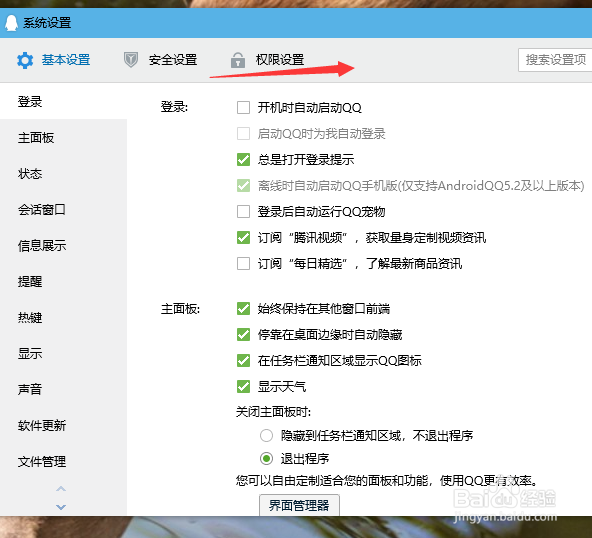The width and height of the screenshot is (592, 538).
Task: Uncheck 始终保持在其他窗口前端
Action: pos(243,308)
